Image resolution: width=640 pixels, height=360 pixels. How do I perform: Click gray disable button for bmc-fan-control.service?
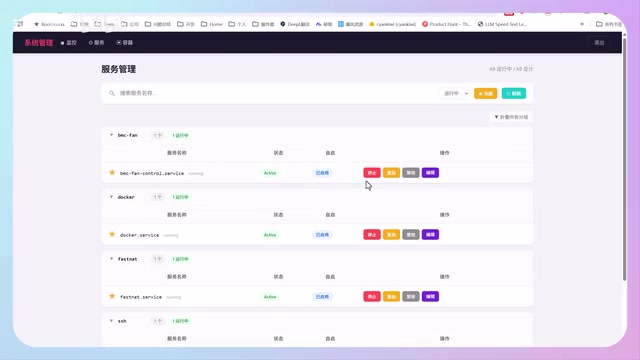[411, 173]
